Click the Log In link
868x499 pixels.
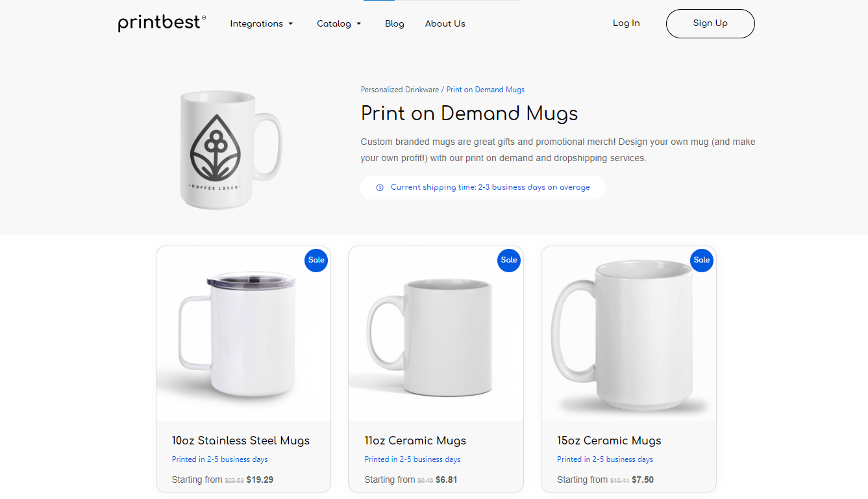[626, 23]
